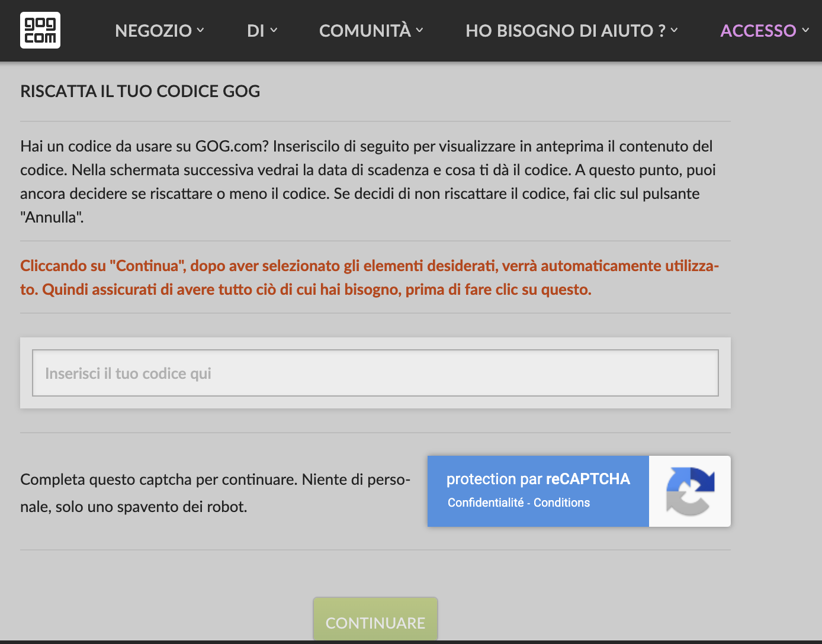This screenshot has height=644, width=822.
Task: Click the paragraph starting 'Hai un codice da usare'
Action: (x=368, y=182)
